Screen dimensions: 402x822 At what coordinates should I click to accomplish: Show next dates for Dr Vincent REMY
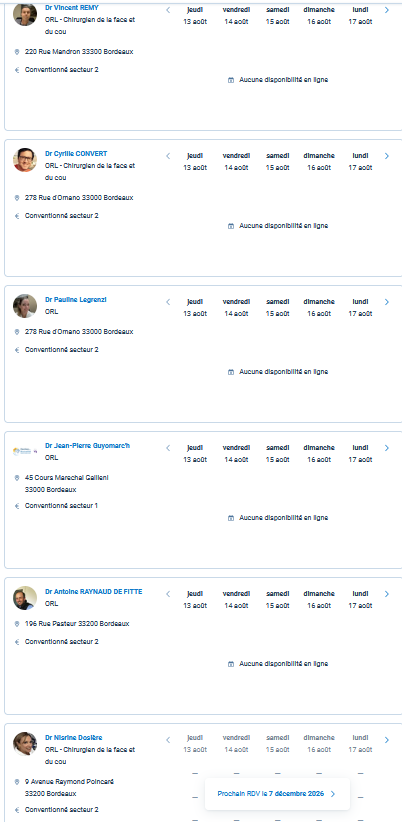387,10
